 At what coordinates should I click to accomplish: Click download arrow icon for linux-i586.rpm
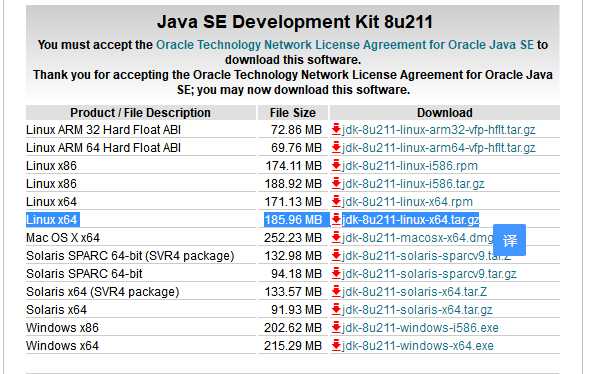[336, 166]
